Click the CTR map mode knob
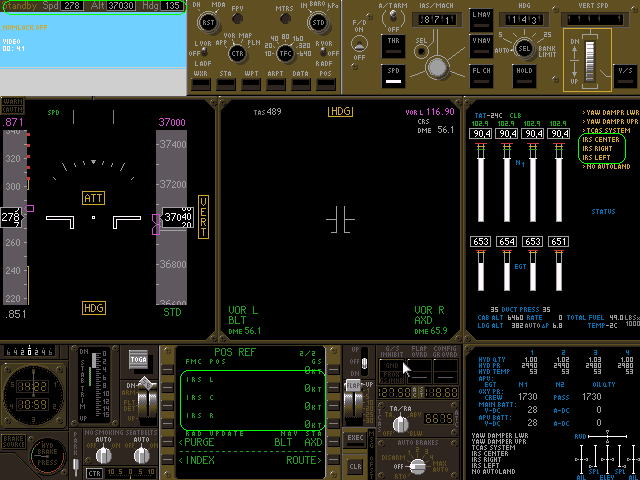Image resolution: width=640 pixels, height=480 pixels. (237, 53)
